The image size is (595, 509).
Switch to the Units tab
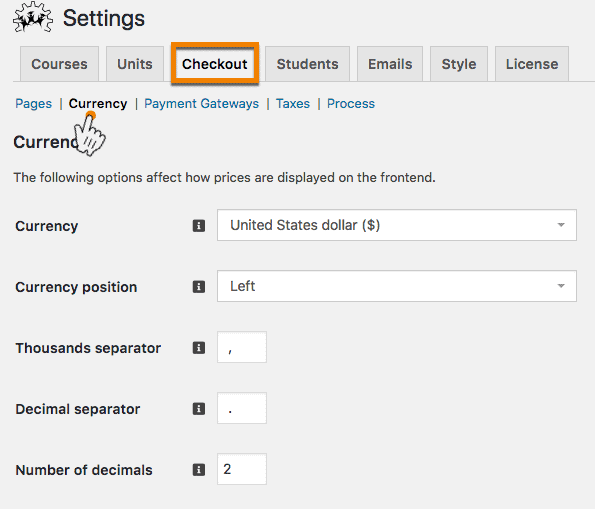pyautogui.click(x=135, y=64)
